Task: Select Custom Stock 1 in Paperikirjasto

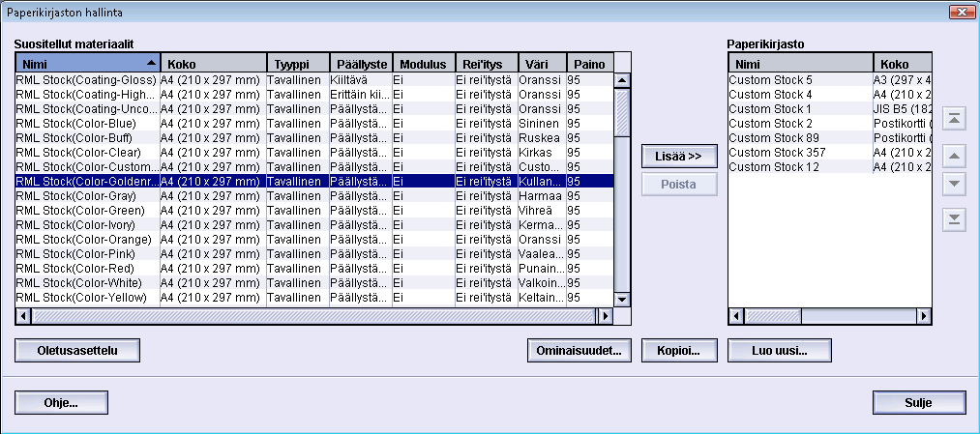Action: pos(830,108)
